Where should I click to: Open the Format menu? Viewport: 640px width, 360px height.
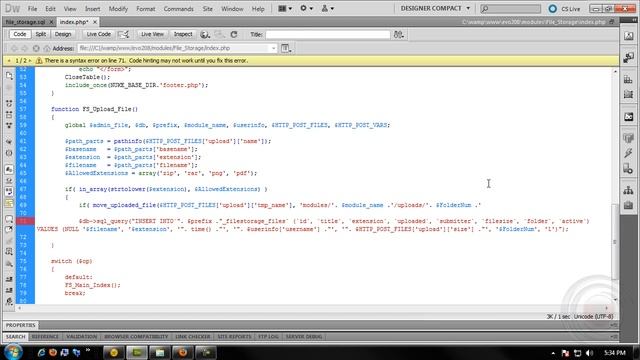click(145, 9)
